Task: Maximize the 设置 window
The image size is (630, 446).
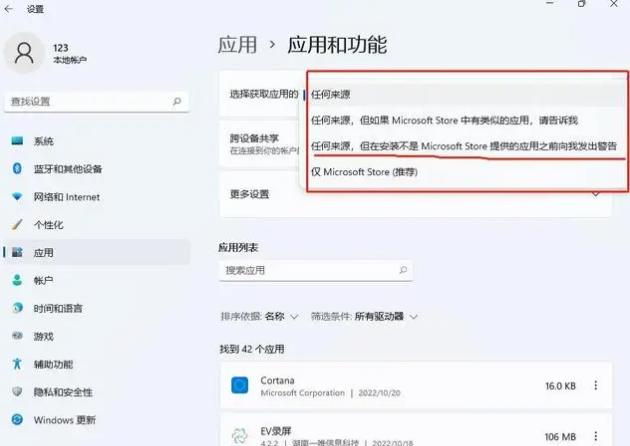Action: click(x=582, y=4)
